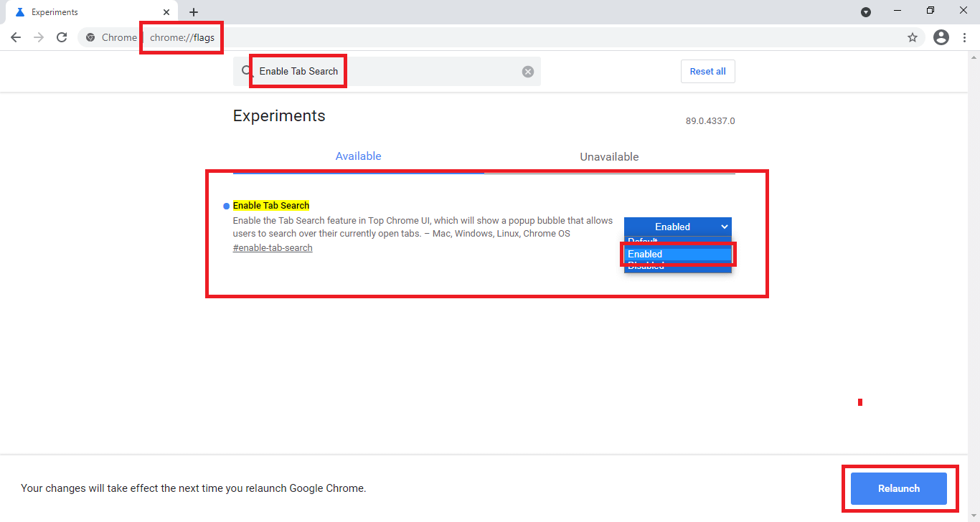The width and height of the screenshot is (980, 522).
Task: Choose Default in the flag dropdown
Action: 678,242
